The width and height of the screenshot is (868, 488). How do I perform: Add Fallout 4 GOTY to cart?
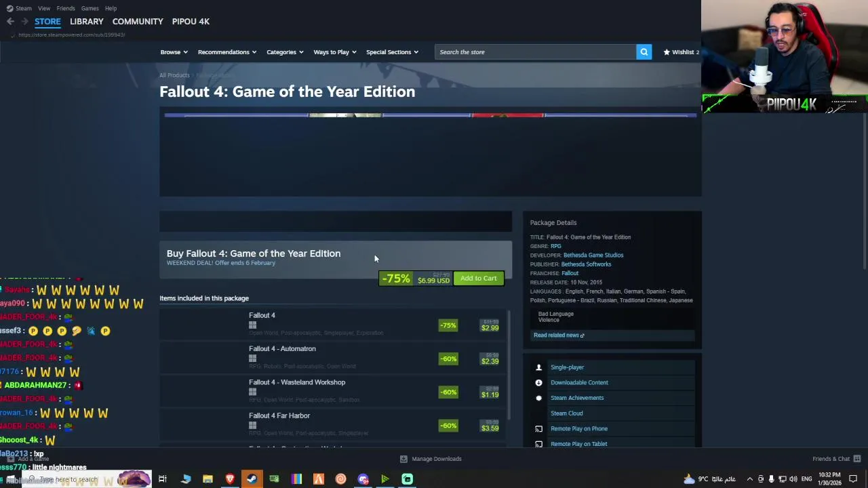pyautogui.click(x=479, y=279)
